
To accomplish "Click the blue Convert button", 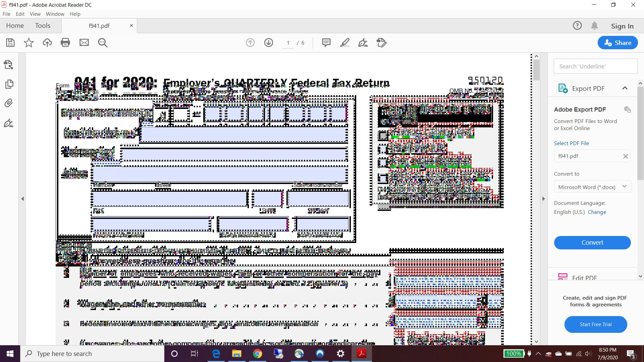I will [592, 243].
